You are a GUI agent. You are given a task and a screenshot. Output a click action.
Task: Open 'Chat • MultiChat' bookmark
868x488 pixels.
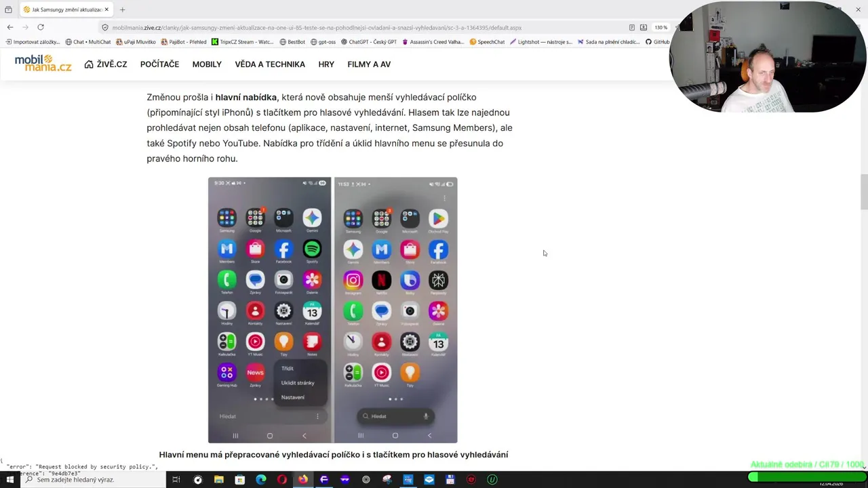(88, 42)
